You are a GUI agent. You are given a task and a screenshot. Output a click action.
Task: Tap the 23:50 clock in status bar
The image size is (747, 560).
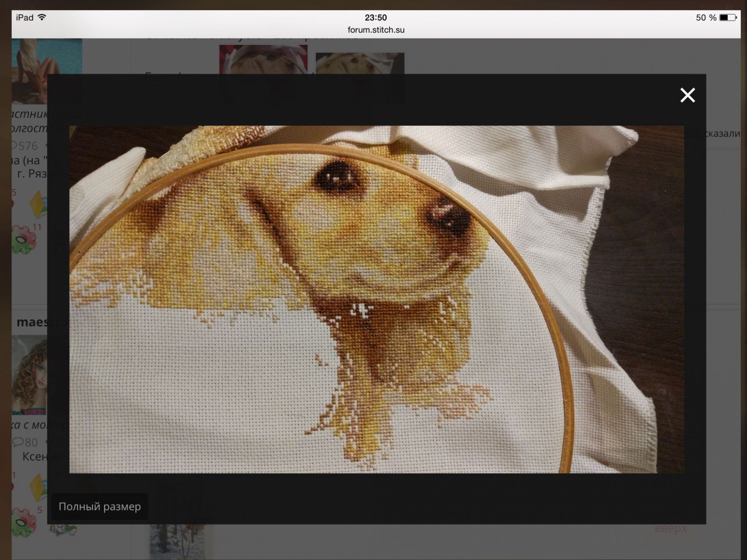(376, 18)
